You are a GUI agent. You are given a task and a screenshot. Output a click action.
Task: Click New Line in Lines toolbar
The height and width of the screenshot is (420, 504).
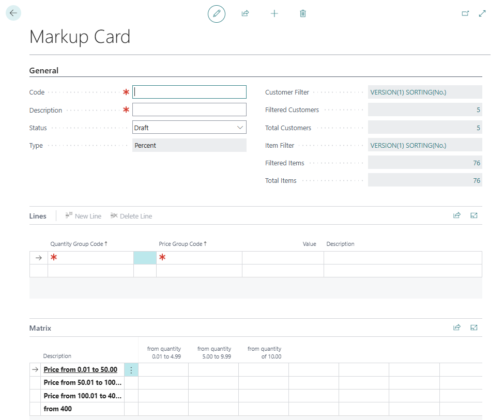click(83, 216)
